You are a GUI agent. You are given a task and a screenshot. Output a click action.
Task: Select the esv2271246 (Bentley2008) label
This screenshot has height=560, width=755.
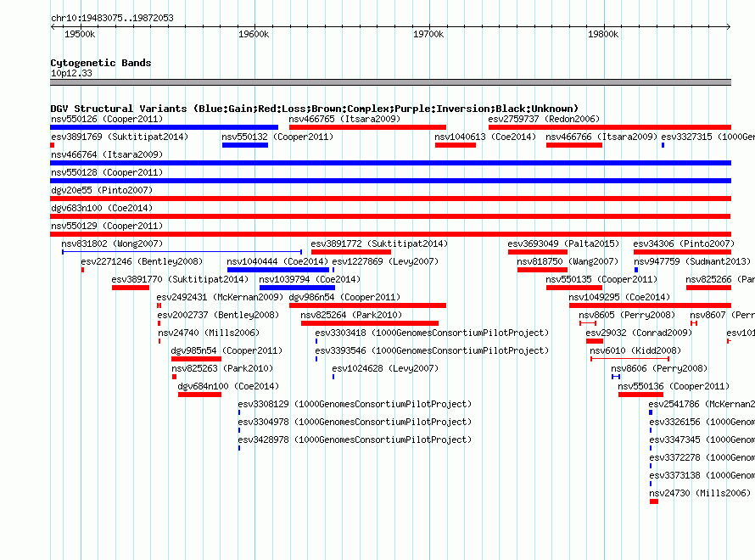click(142, 261)
